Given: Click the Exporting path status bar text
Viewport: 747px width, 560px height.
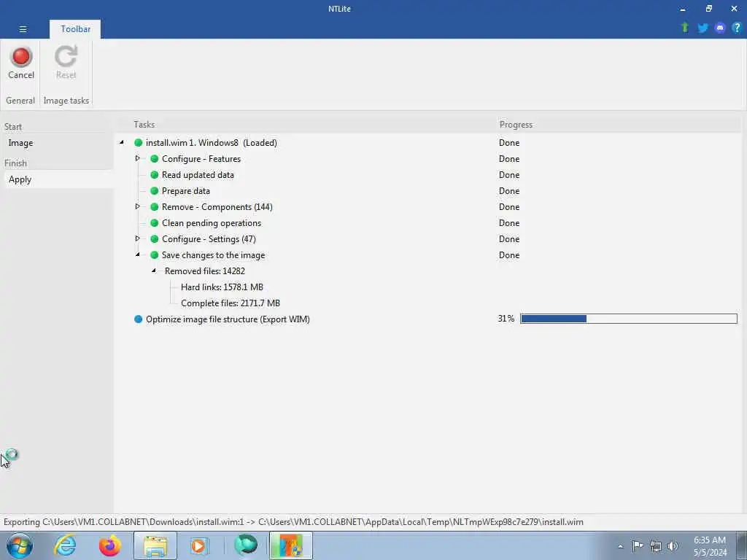Looking at the screenshot, I should point(293,522).
